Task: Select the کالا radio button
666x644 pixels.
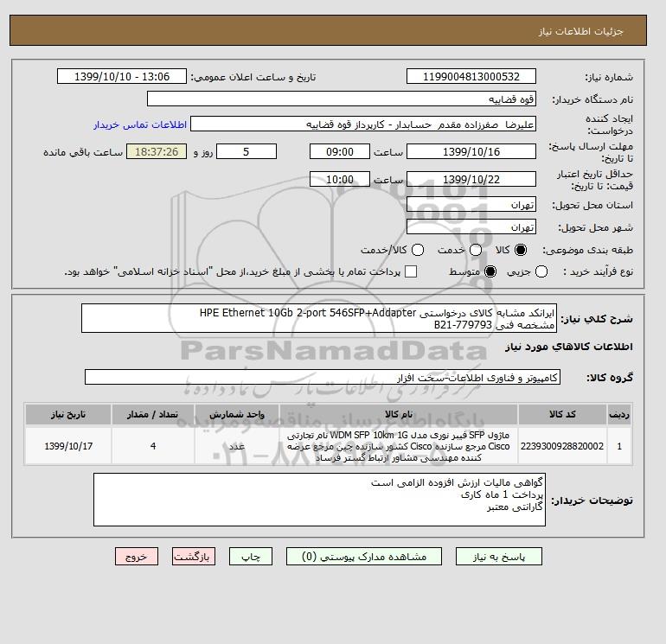Action: 521,250
